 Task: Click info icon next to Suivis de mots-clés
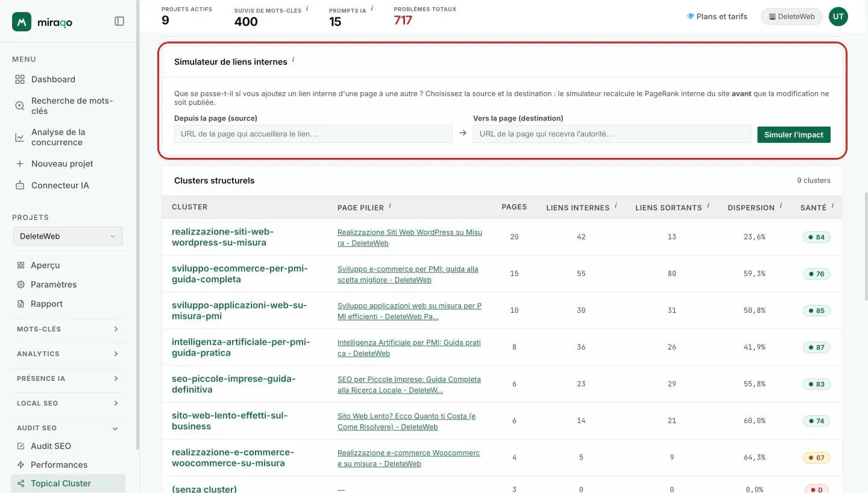(x=307, y=8)
